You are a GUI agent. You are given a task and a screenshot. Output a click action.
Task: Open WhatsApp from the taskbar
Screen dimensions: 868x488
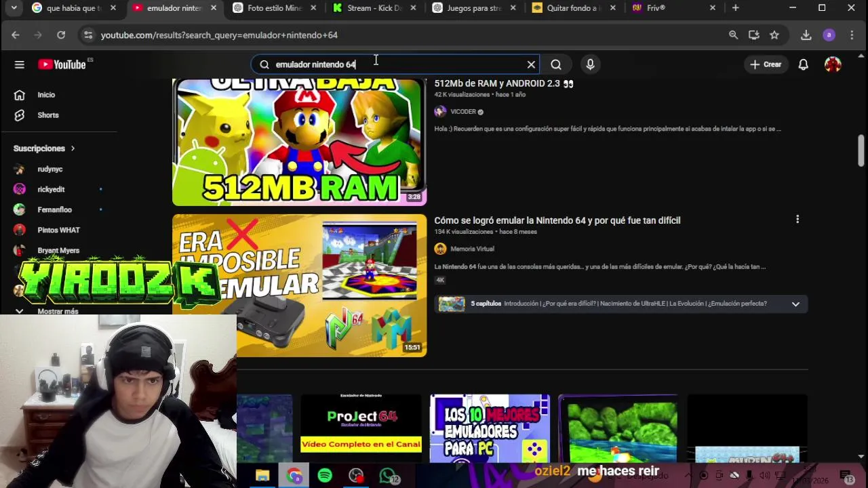click(x=387, y=476)
